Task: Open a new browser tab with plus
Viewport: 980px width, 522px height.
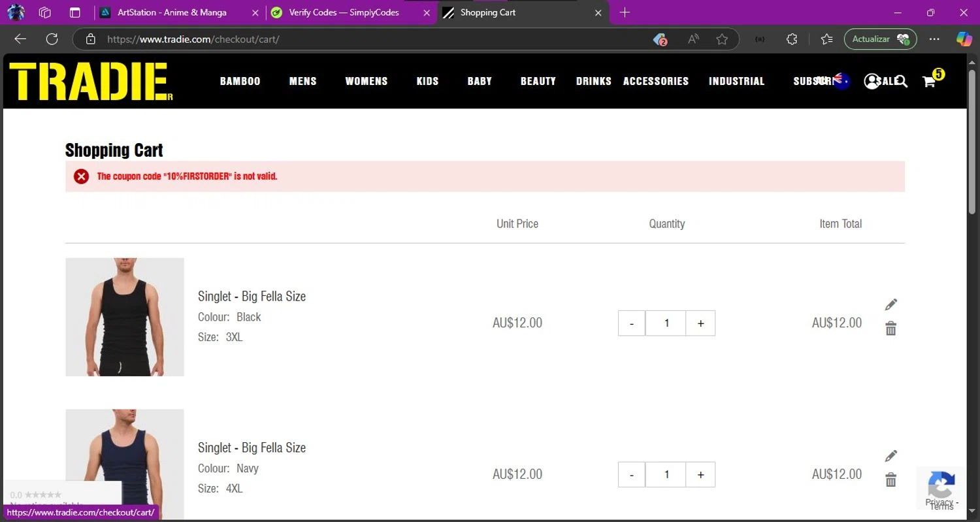Action: pyautogui.click(x=625, y=12)
